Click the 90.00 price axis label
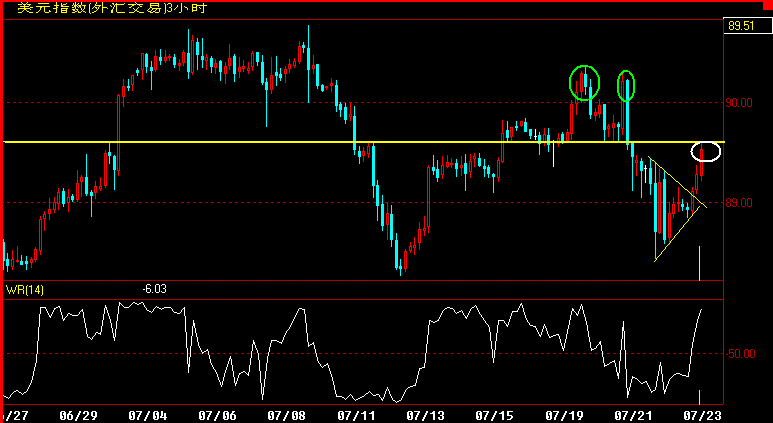 739,103
